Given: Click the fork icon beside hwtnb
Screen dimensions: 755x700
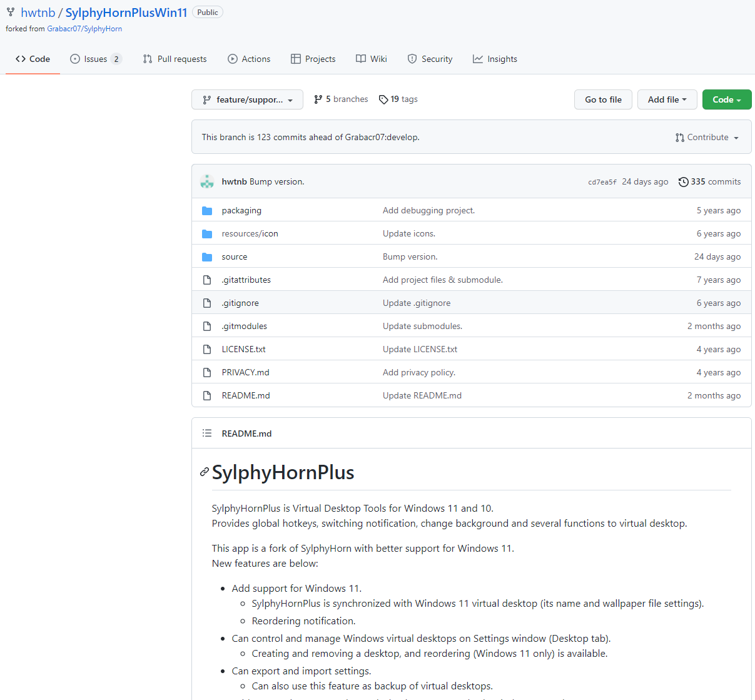Looking at the screenshot, I should tap(11, 12).
